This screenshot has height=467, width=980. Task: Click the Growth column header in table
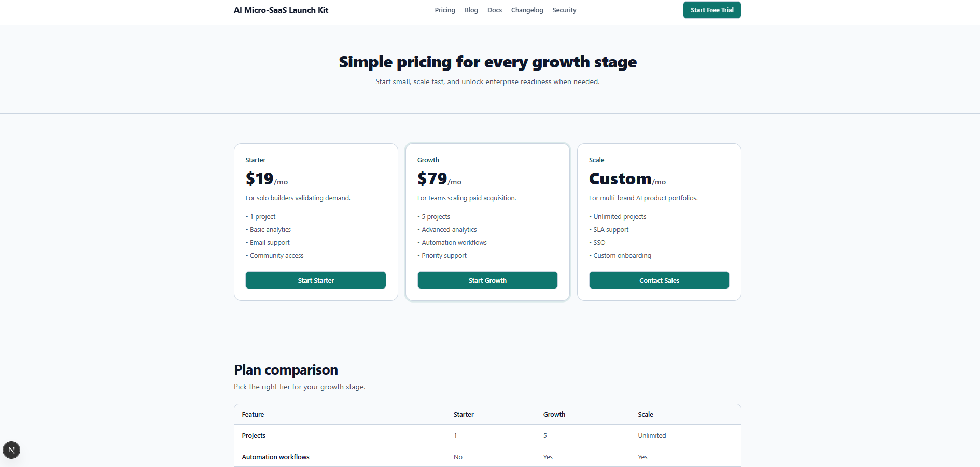click(x=554, y=415)
